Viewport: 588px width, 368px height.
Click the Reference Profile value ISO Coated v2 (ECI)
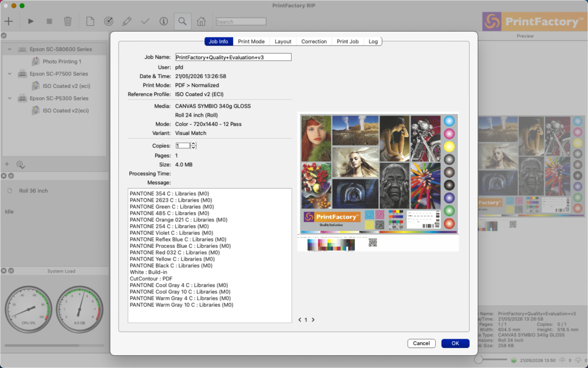199,94
